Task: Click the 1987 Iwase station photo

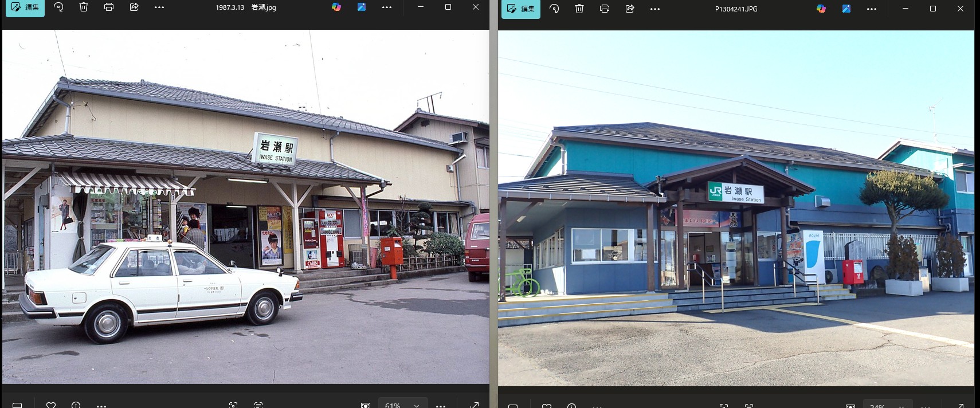Action: pos(245,206)
